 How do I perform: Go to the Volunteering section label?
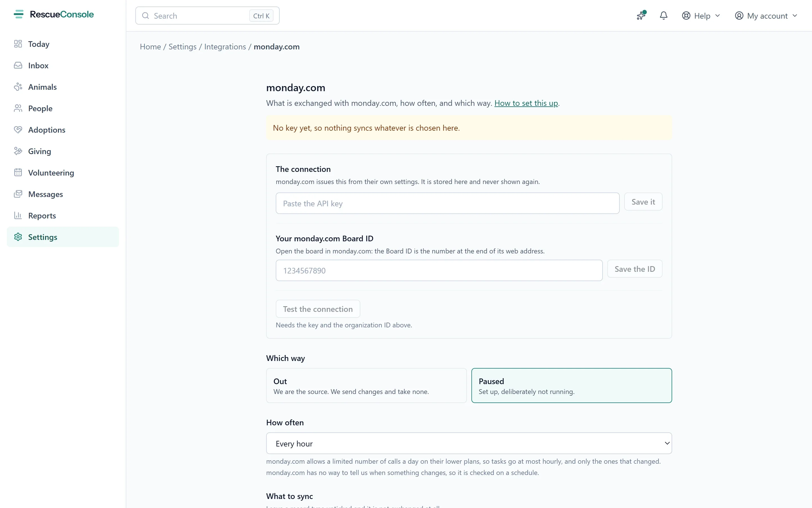[51, 173]
